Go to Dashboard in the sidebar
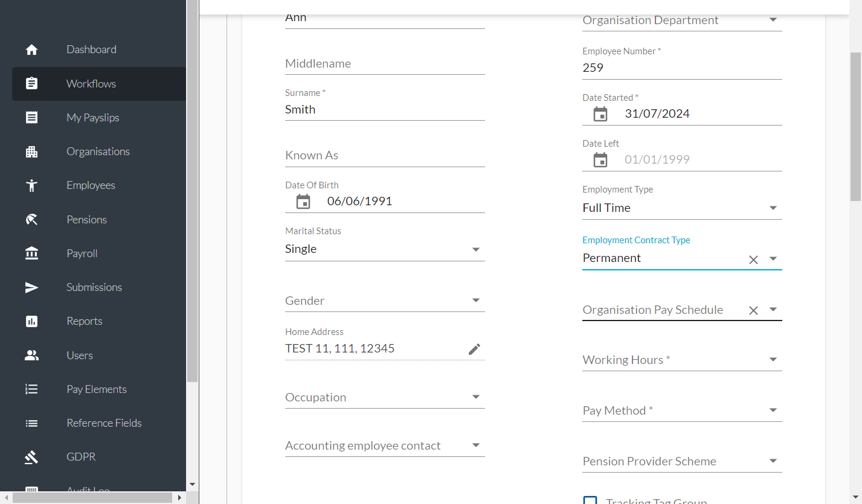This screenshot has width=862, height=504. 99,49
